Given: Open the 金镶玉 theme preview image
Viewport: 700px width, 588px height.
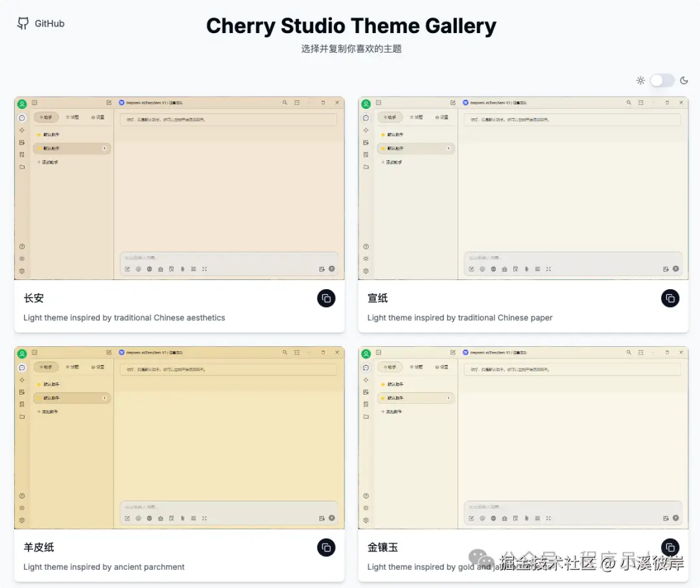Looking at the screenshot, I should point(523,438).
